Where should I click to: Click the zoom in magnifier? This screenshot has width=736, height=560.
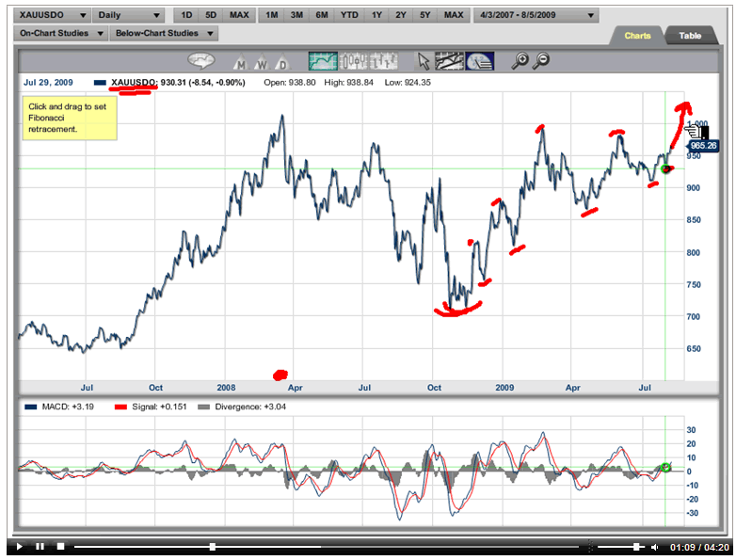click(x=520, y=62)
